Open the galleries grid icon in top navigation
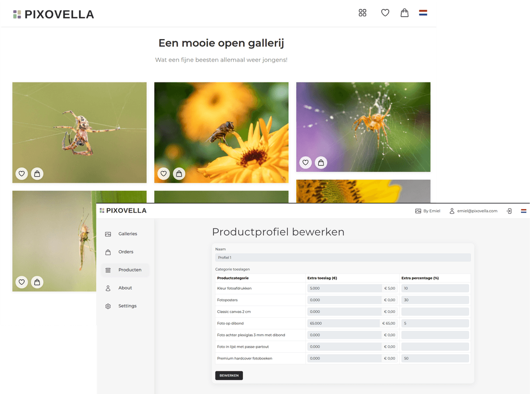The height and width of the screenshot is (394, 532). click(362, 13)
